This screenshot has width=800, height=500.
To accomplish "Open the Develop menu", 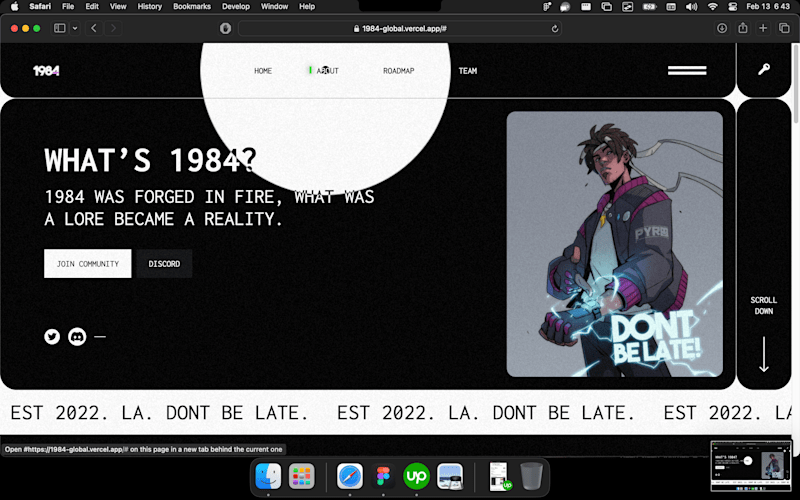I will 236,7.
